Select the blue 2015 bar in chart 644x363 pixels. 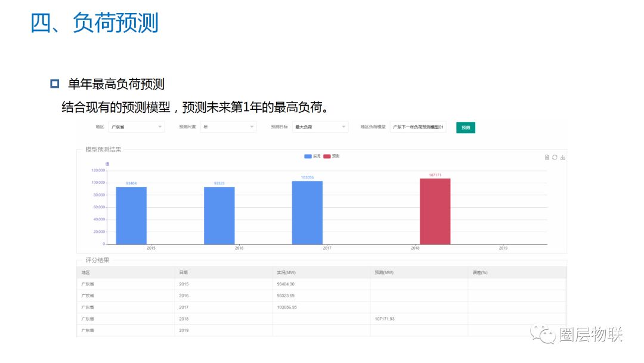point(131,216)
